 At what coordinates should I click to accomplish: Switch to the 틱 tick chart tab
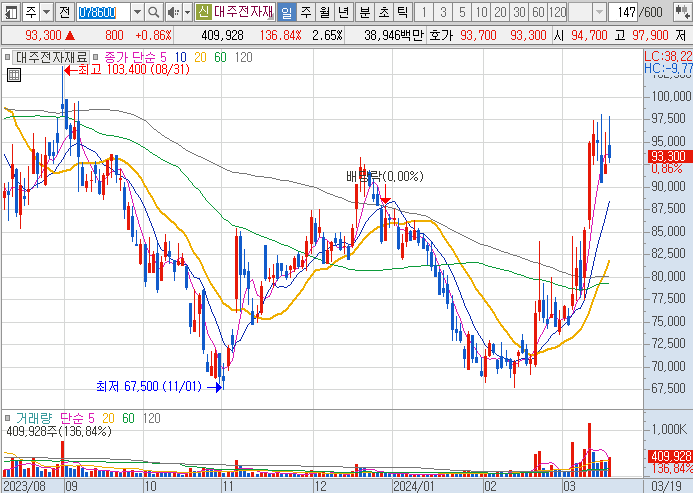[402, 12]
